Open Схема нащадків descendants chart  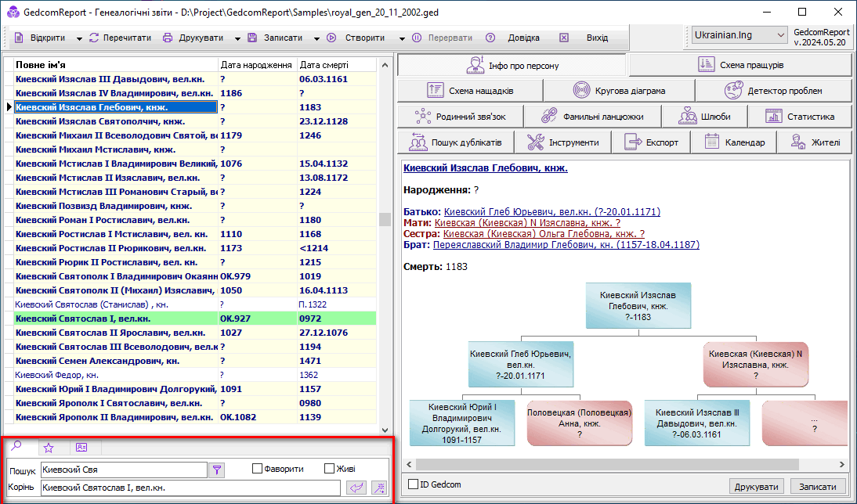coord(470,91)
